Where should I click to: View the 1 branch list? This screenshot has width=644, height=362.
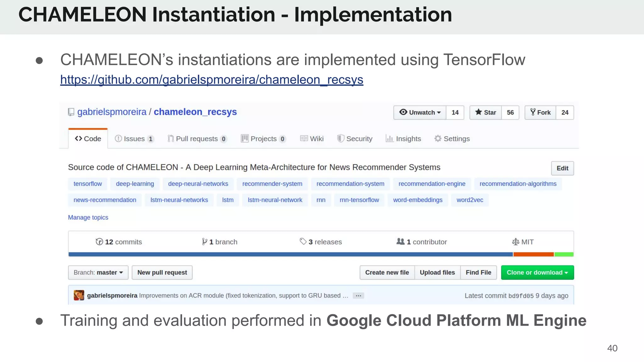click(219, 242)
